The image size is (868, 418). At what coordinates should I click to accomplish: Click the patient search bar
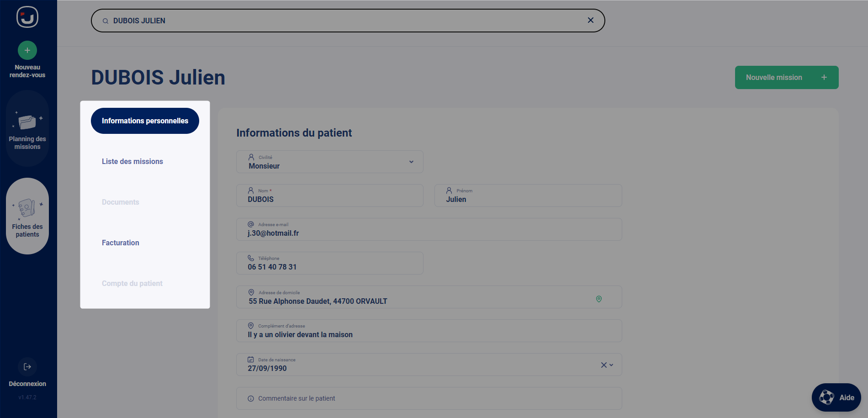click(347, 21)
